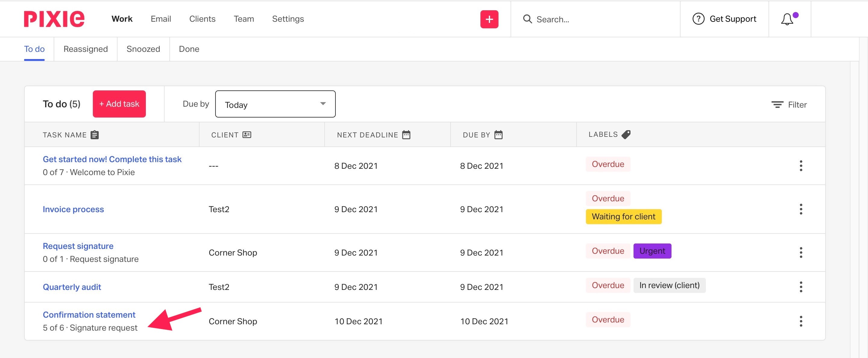Click '5 of 6 · Signature request' subtitle
Screen dimensions: 868x358
90,328
